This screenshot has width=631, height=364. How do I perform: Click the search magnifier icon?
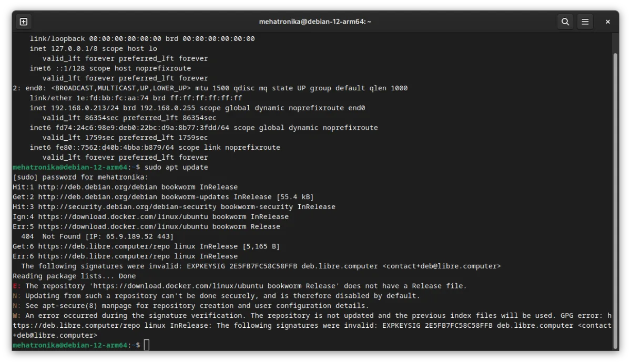pyautogui.click(x=565, y=22)
